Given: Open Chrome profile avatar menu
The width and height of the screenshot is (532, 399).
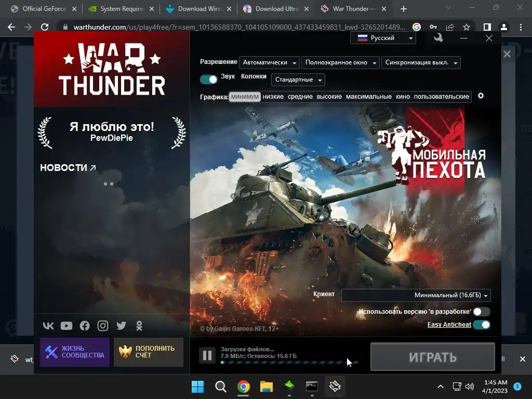Looking at the screenshot, I should pos(504,27).
